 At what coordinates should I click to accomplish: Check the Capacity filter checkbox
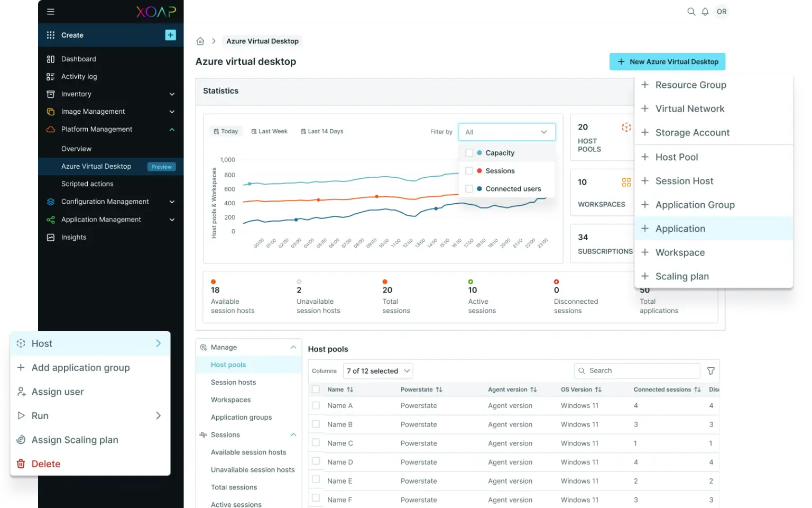[469, 153]
